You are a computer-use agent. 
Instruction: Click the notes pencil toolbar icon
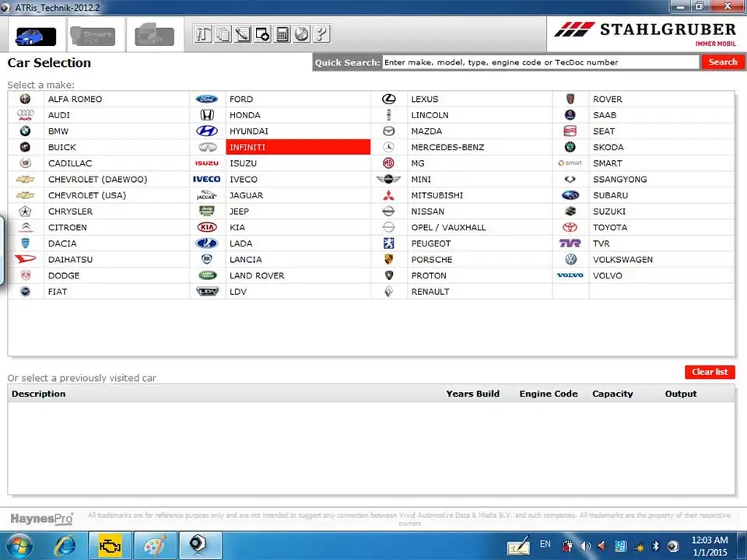tap(243, 34)
